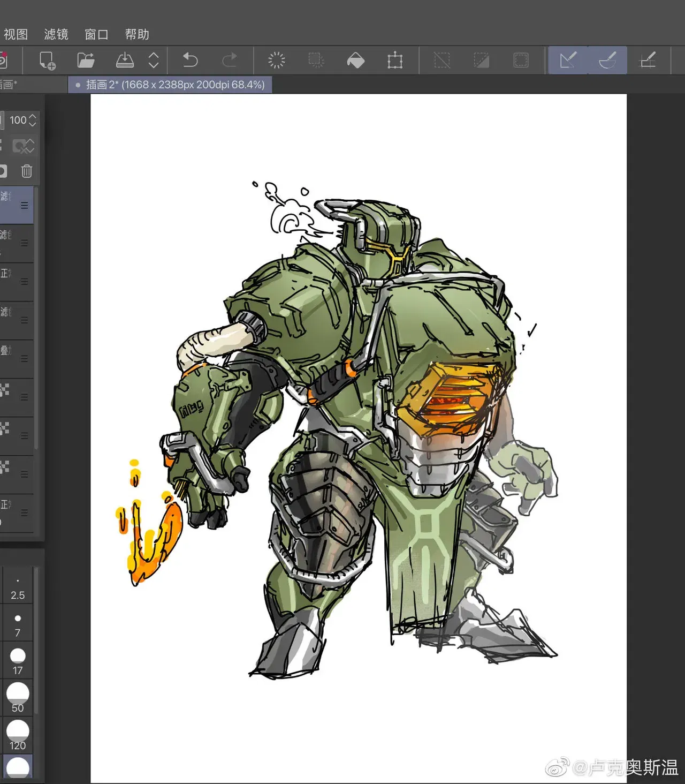Click the layer opacity stepper arrows next to 100
The image size is (685, 784).
33,120
